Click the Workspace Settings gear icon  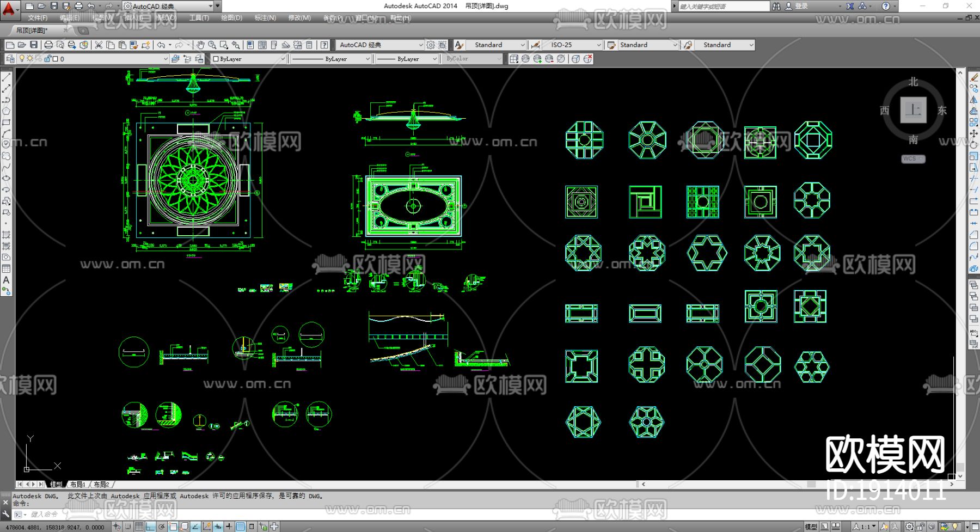[431, 45]
